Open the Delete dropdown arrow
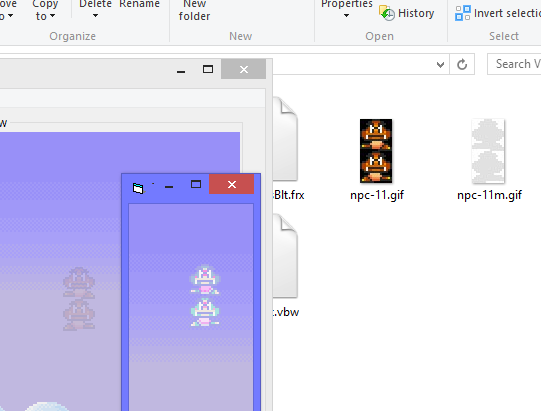The height and width of the screenshot is (411, 541). coord(95,16)
